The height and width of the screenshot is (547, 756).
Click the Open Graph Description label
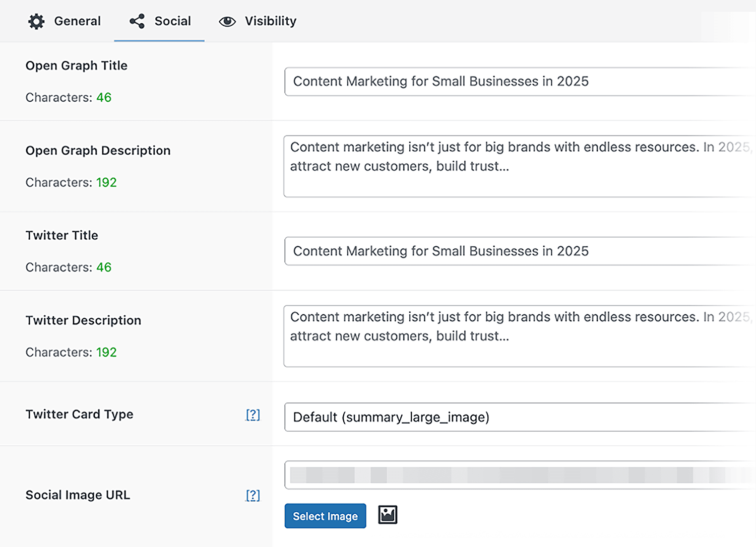[x=98, y=151]
